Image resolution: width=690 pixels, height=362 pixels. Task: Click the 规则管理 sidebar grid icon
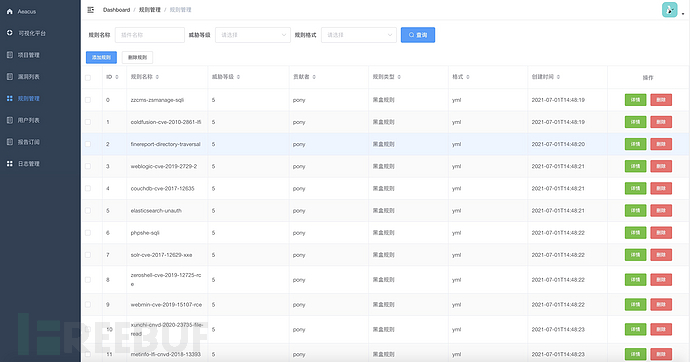coord(10,99)
